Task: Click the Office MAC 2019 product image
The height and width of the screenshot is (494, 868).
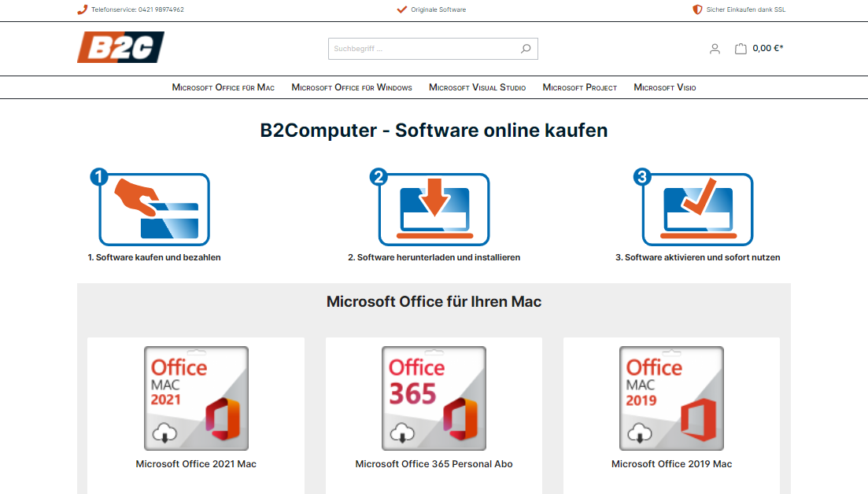Action: (671, 398)
